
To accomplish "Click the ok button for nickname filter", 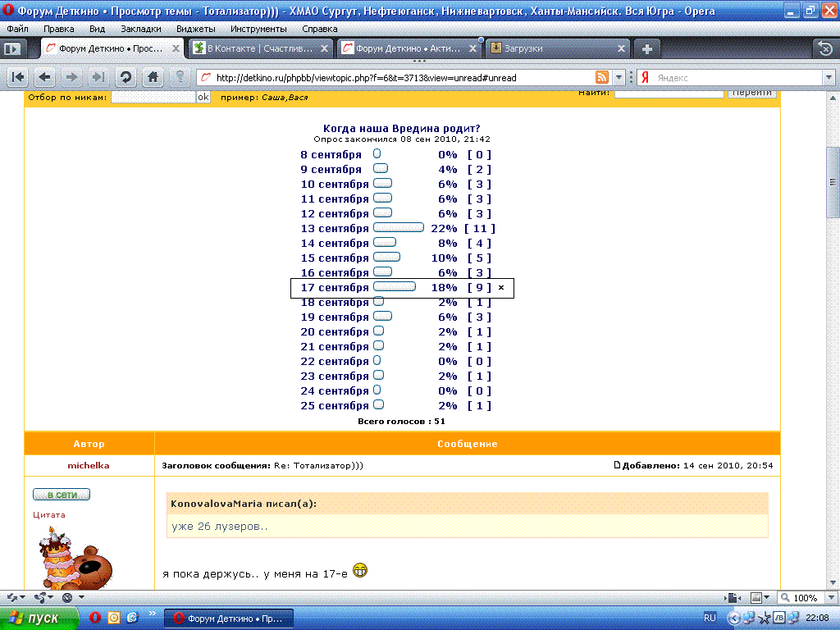I will [203, 97].
